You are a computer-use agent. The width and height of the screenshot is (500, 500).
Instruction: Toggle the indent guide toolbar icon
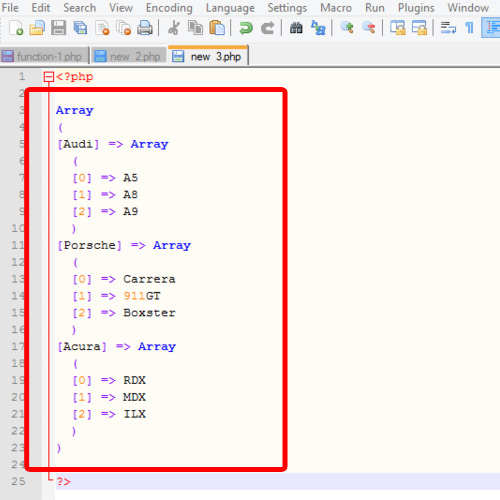tap(492, 28)
